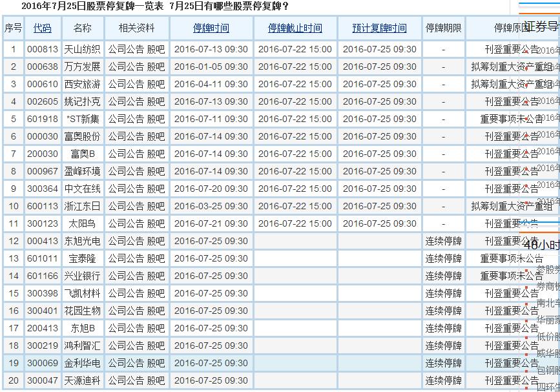This screenshot has width=560, height=392.
Task: Click stock code 600113 link
Action: click(42, 207)
